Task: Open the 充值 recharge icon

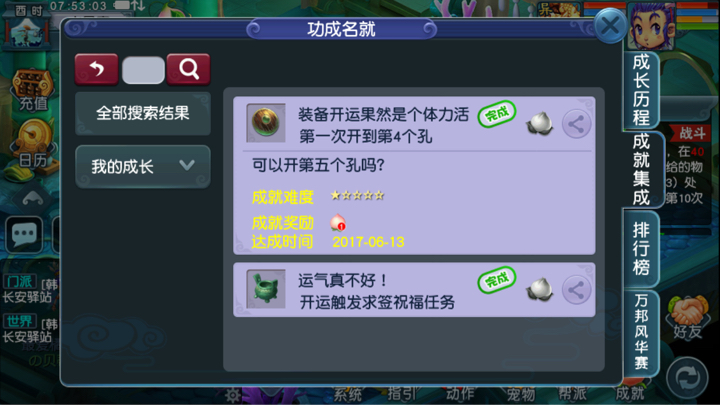Action: point(32,90)
